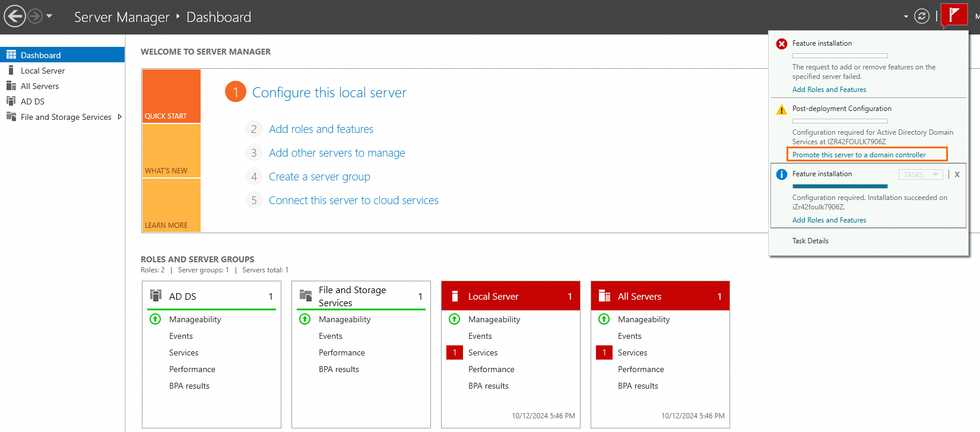Select Local Server in the sidebar
The height and width of the screenshot is (432, 980).
43,71
